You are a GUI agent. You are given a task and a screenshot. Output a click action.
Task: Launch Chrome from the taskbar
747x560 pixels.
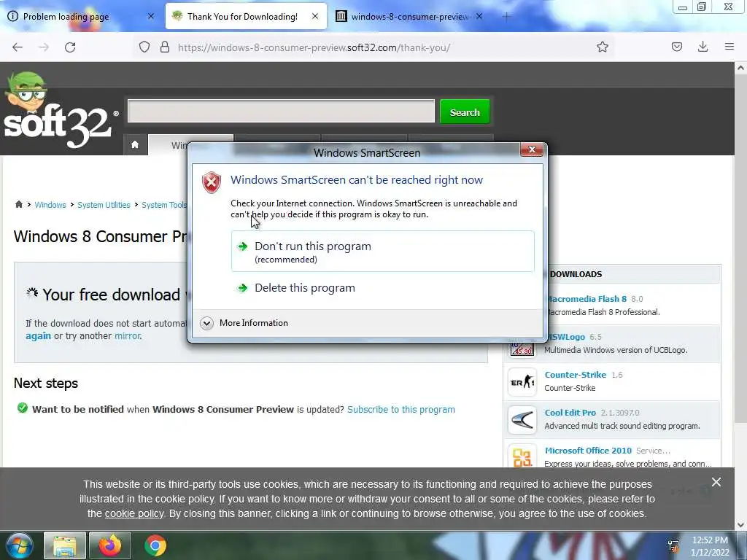coord(155,545)
